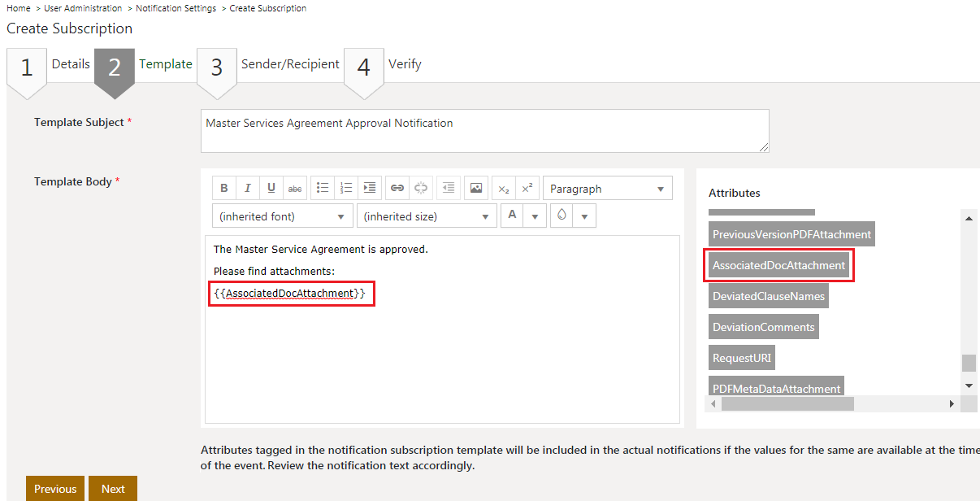Toggle bold formatting in the editor
This screenshot has height=501, width=980.
(224, 188)
